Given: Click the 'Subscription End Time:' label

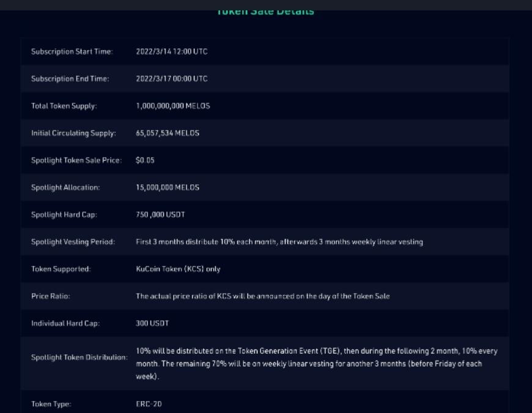Looking at the screenshot, I should point(70,79).
